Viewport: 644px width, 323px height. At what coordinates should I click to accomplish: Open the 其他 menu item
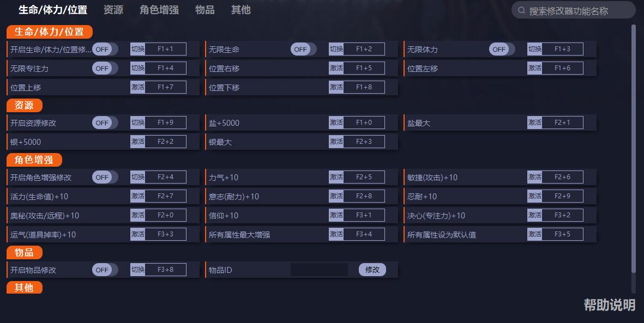coord(240,9)
